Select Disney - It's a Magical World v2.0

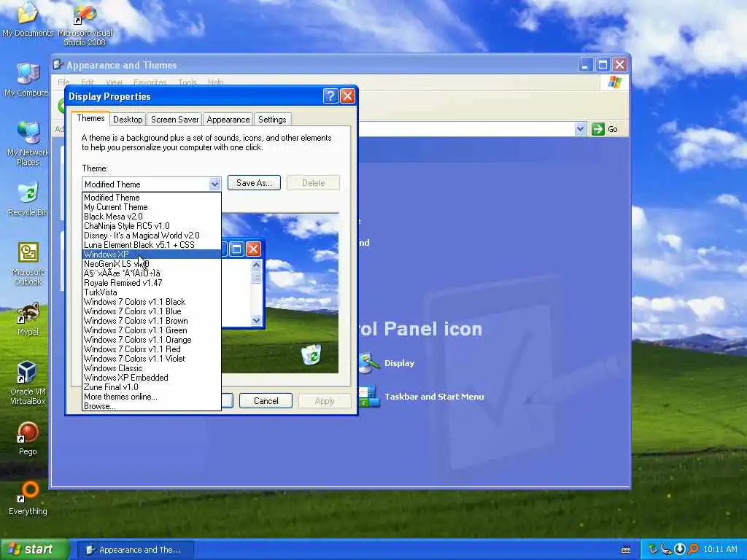point(152,236)
